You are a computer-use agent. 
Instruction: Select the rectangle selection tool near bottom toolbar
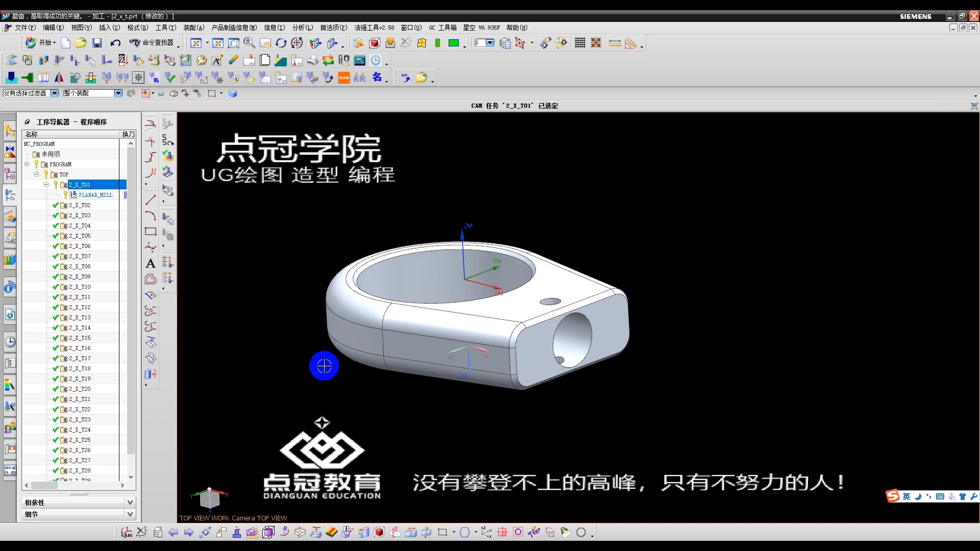pyautogui.click(x=443, y=532)
